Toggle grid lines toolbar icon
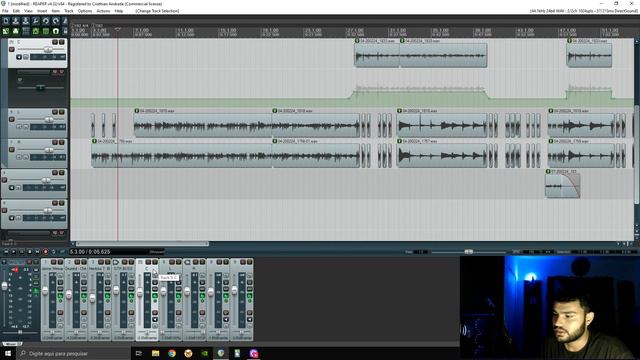 click(x=45, y=31)
